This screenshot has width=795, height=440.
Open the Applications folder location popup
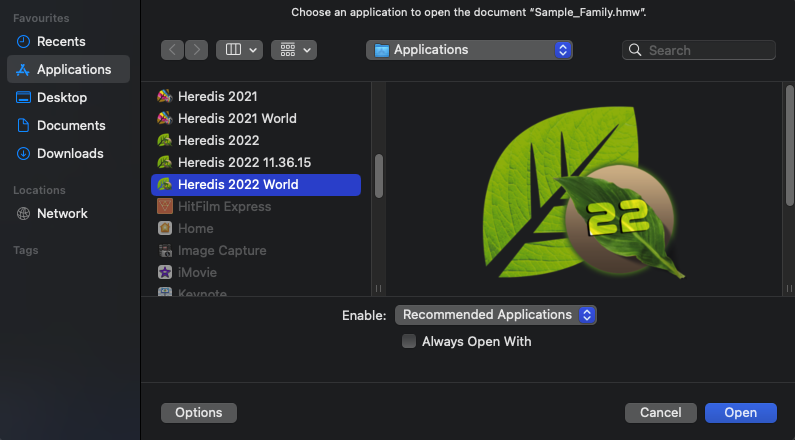point(469,50)
